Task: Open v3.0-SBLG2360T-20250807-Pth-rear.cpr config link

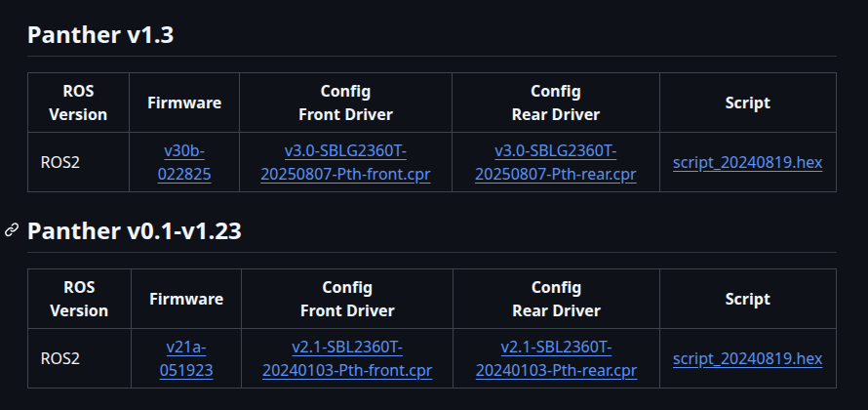Action: point(556,162)
